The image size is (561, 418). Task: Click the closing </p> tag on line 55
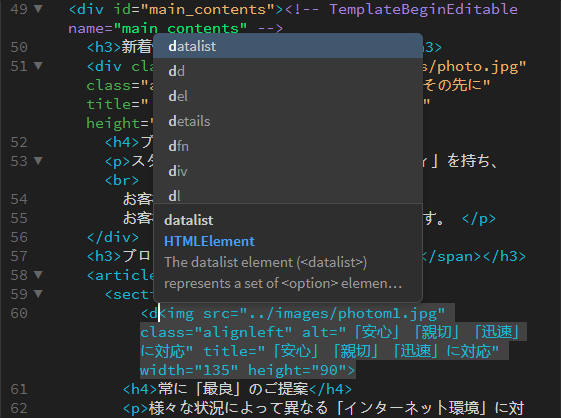(479, 218)
